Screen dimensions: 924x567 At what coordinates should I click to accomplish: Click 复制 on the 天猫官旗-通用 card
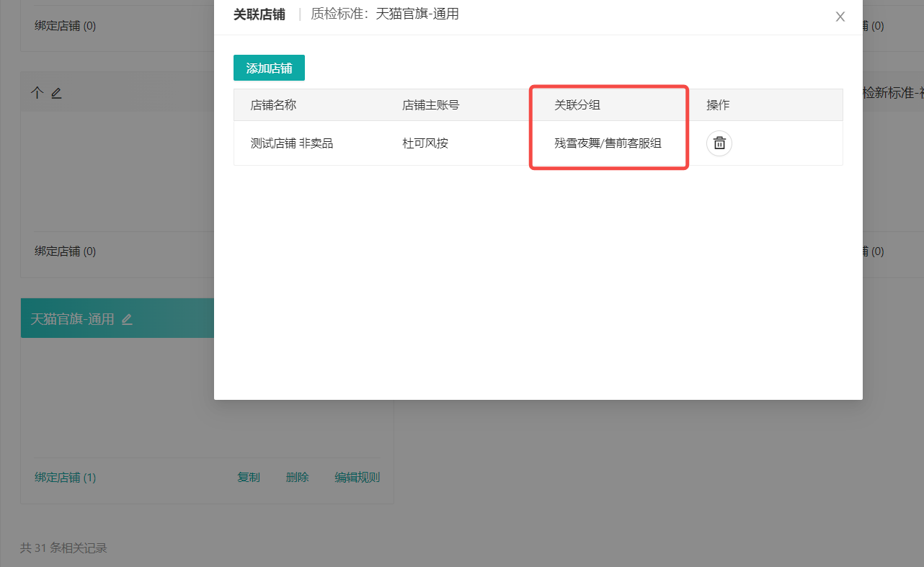tap(249, 477)
